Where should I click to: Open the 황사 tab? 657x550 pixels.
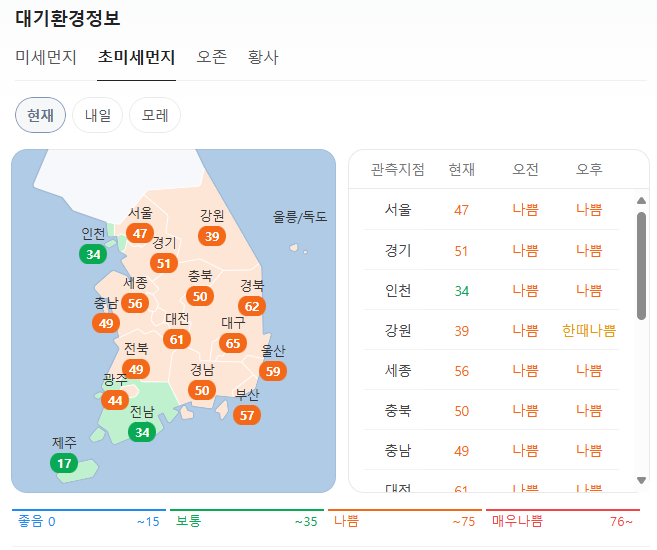[x=263, y=57]
